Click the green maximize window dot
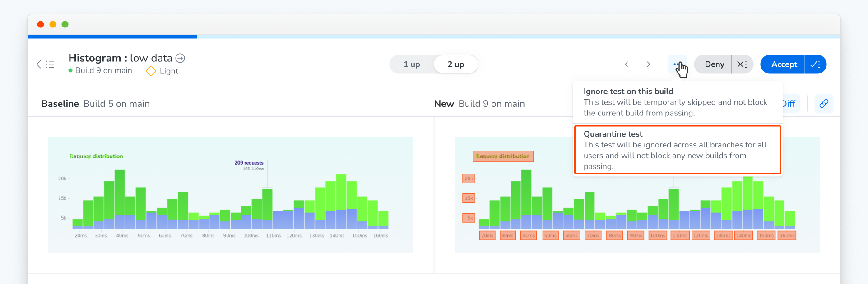The width and height of the screenshot is (868, 284). [x=65, y=24]
